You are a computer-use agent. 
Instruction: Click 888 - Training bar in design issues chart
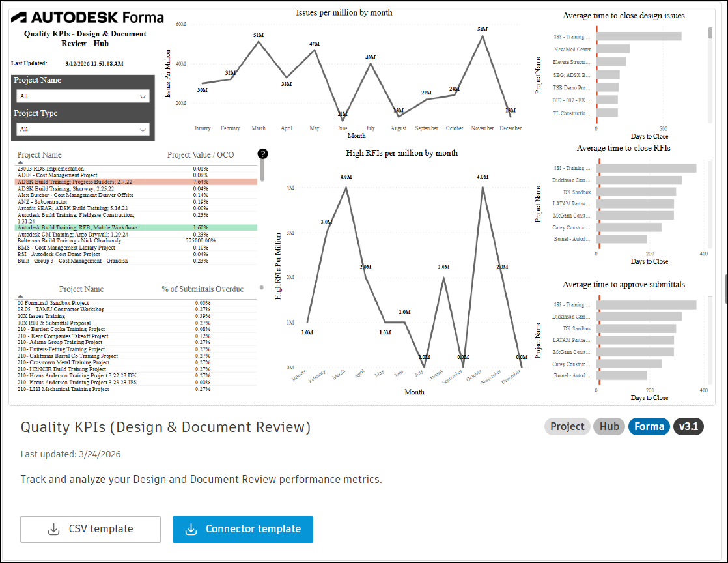(639, 36)
